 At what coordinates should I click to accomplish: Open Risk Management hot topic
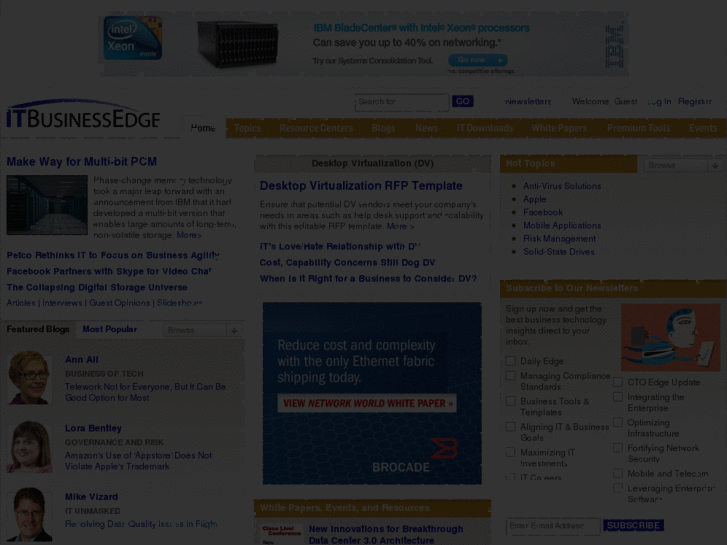click(x=559, y=238)
